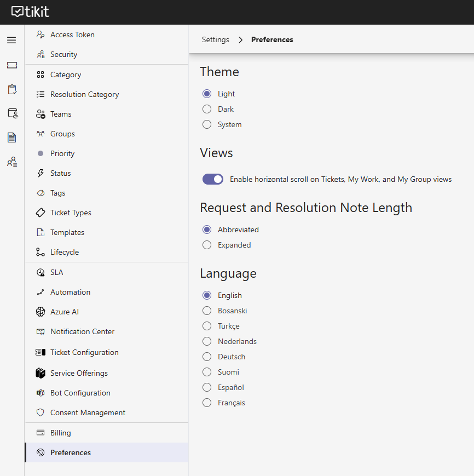Click the Settings breadcrumb link
The width and height of the screenshot is (474, 476).
pos(216,40)
